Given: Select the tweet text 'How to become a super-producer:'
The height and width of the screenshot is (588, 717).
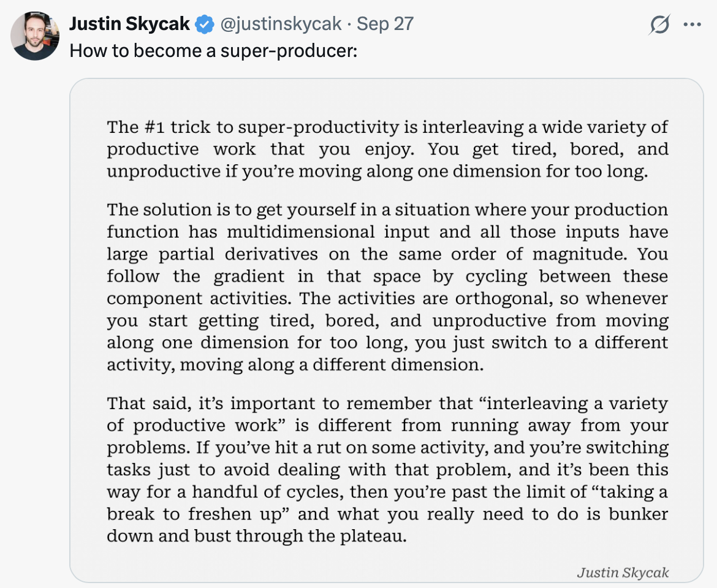Looking at the screenshot, I should 213,51.
